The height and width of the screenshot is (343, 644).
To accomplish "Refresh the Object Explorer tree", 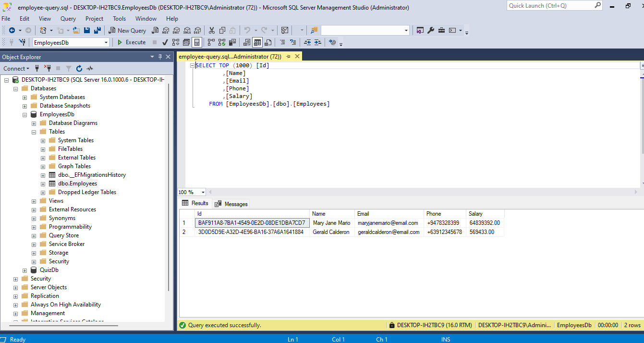I will coord(79,68).
